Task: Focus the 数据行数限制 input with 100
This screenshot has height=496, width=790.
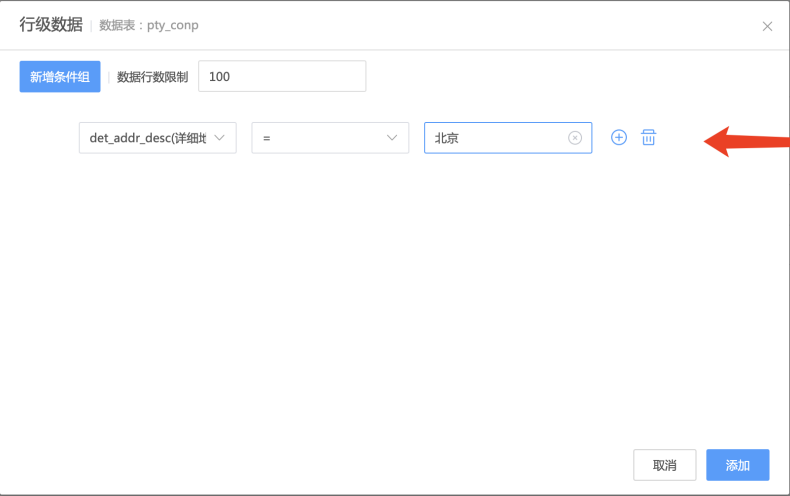Action: coord(282,76)
